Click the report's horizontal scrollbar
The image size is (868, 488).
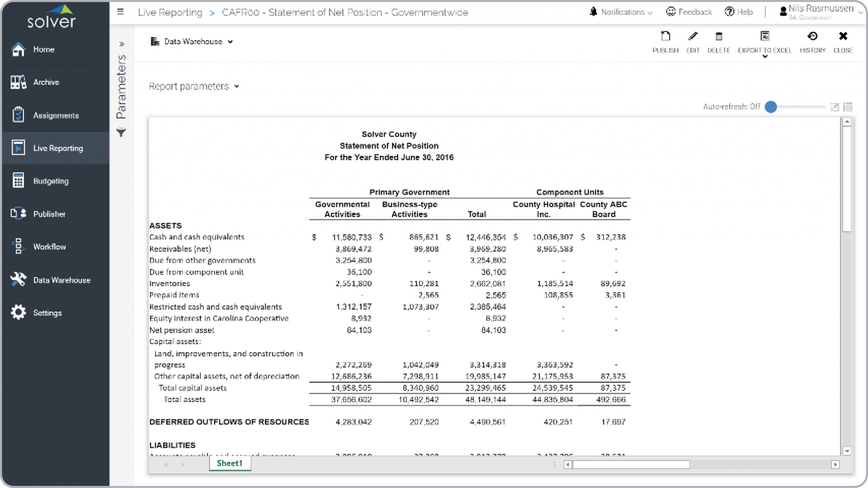(x=631, y=464)
